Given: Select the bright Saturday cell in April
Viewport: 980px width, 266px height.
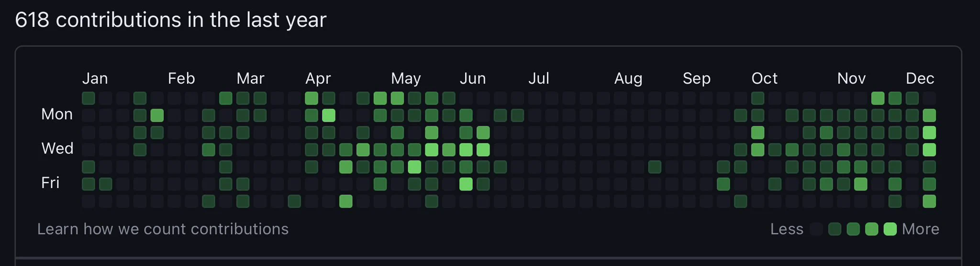Looking at the screenshot, I should pyautogui.click(x=346, y=201).
